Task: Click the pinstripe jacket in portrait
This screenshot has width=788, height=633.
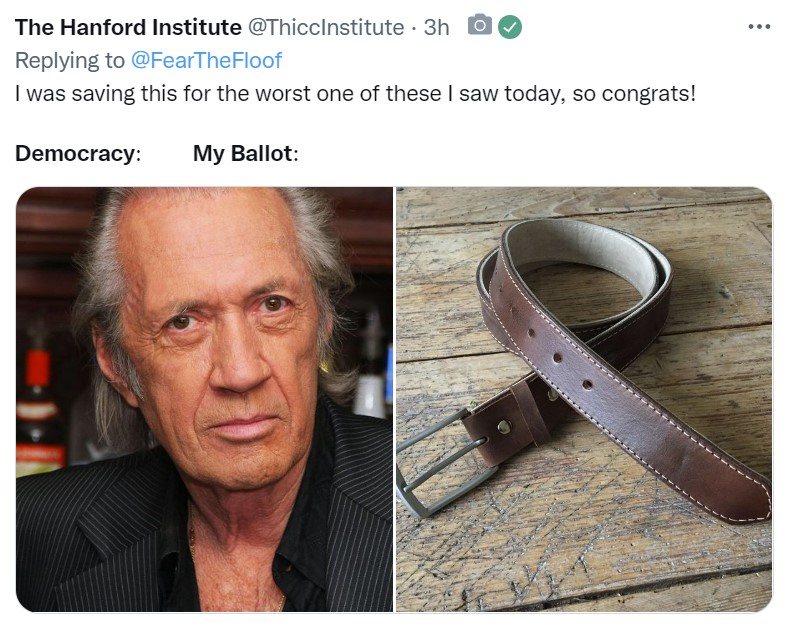Action: coord(101,543)
